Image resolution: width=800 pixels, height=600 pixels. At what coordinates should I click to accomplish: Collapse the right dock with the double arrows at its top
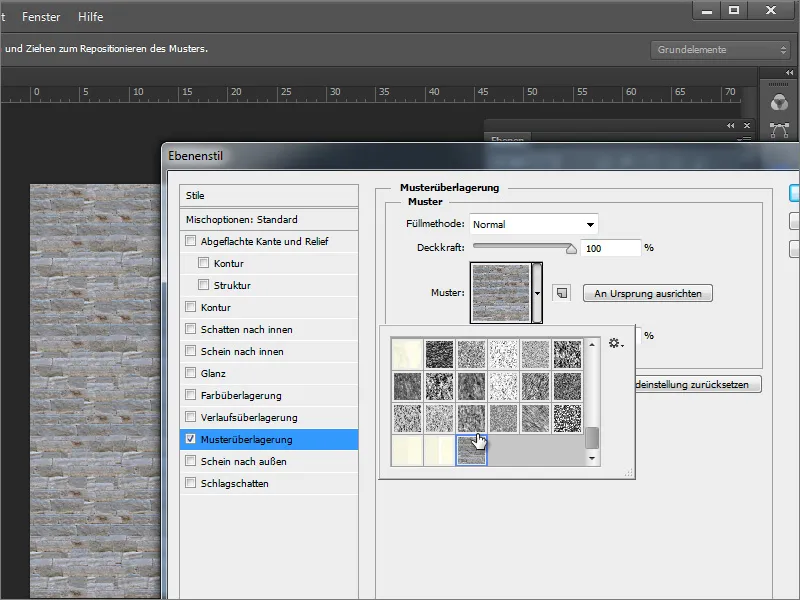[x=789, y=72]
